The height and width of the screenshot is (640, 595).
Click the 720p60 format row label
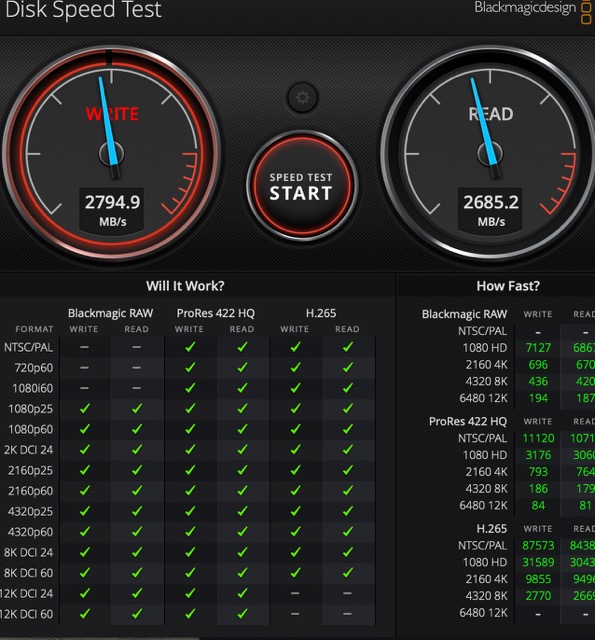point(33,368)
